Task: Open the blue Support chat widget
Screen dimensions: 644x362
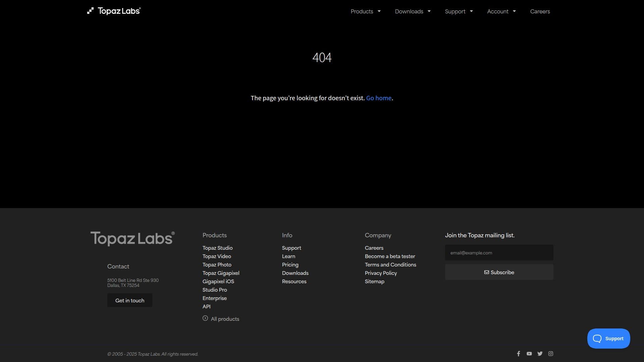Action: (x=608, y=339)
